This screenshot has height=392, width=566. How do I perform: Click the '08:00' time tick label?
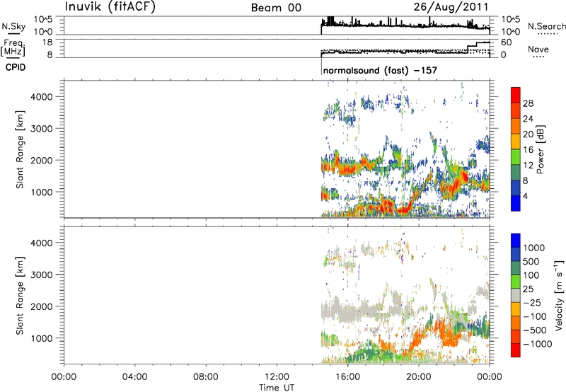(206, 377)
